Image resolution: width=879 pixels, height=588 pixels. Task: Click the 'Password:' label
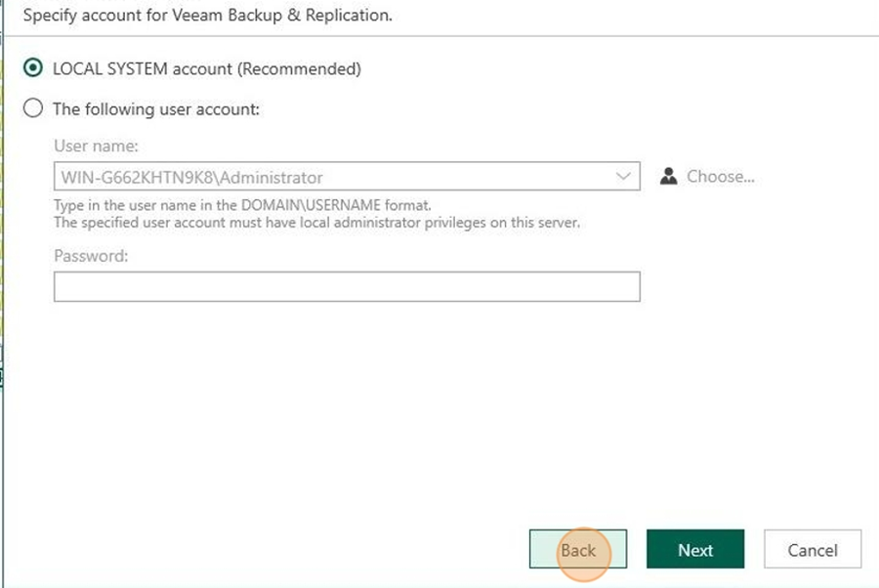[91, 256]
